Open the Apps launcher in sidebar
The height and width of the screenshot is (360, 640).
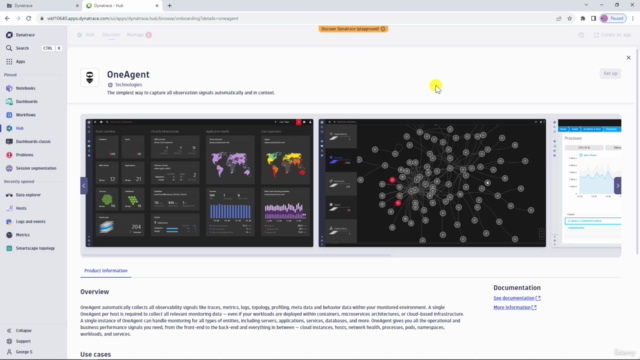20,62
